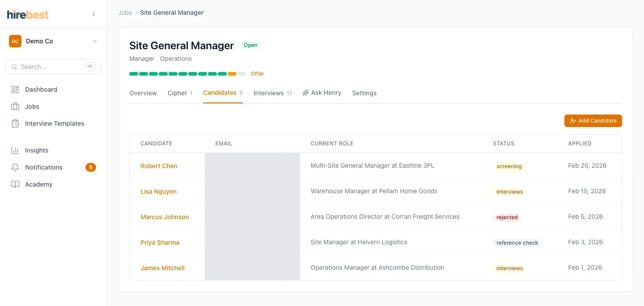Collapse the sidebar with the chevron
Screen dimensions: 644x306
point(93,14)
